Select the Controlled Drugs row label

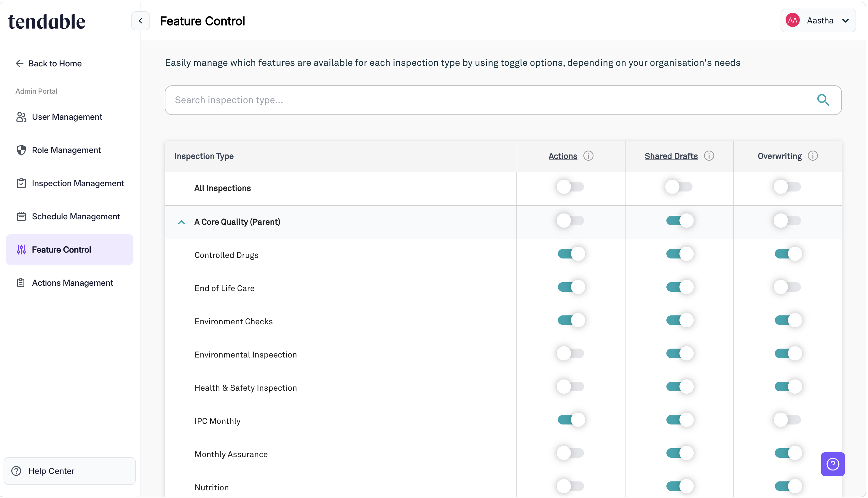pos(226,255)
